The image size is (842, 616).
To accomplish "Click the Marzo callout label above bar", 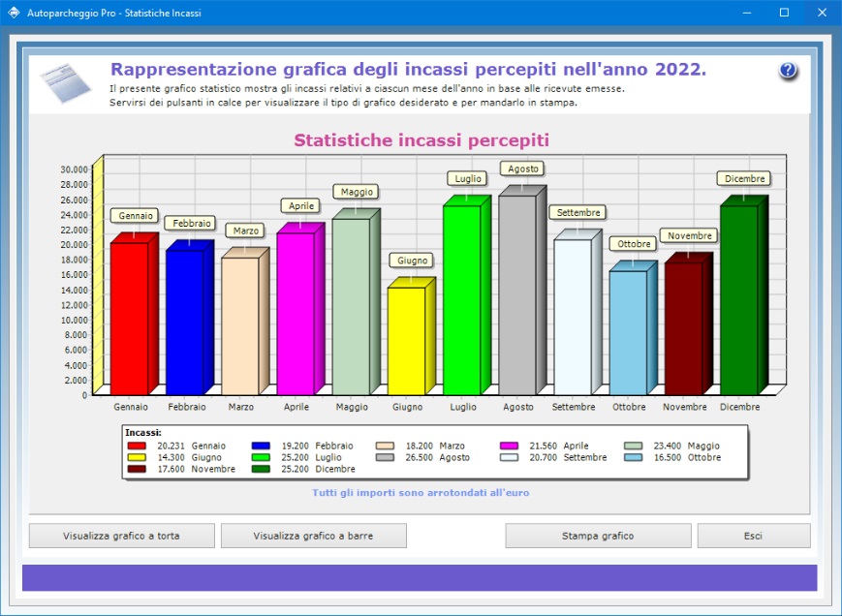I will pyautogui.click(x=246, y=231).
